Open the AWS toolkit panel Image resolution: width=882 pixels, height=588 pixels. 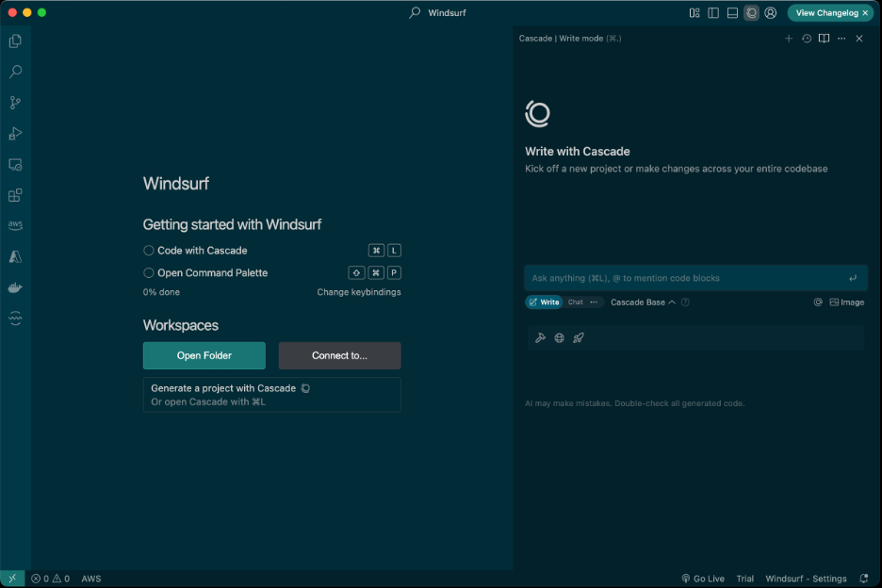tap(15, 225)
